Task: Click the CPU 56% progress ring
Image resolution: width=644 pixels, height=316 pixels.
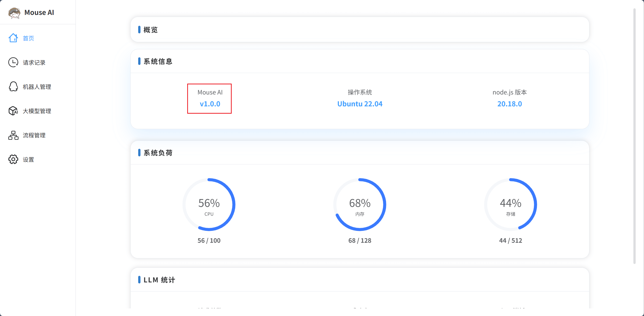Action: point(209,205)
